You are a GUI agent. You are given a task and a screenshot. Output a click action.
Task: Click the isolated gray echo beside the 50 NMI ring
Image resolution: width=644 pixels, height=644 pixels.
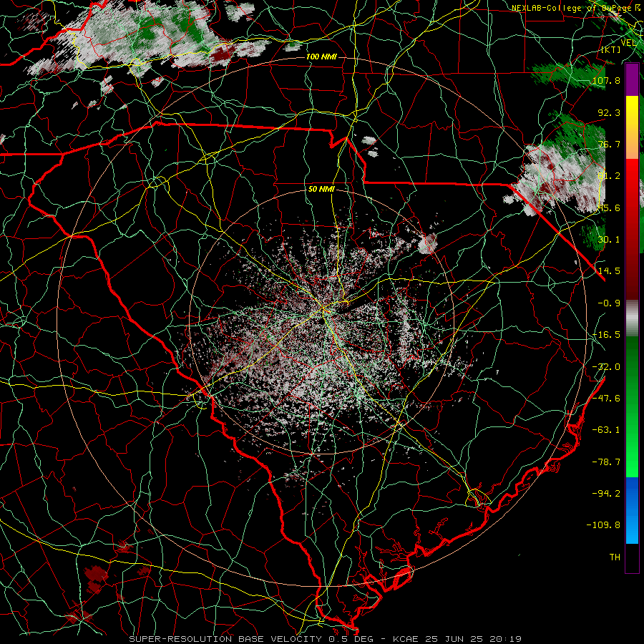point(428,243)
